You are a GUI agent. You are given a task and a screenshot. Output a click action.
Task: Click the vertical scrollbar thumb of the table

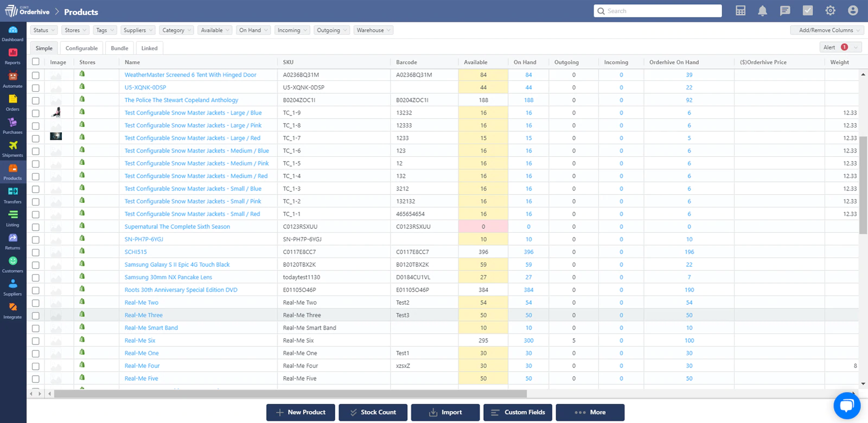863,185
